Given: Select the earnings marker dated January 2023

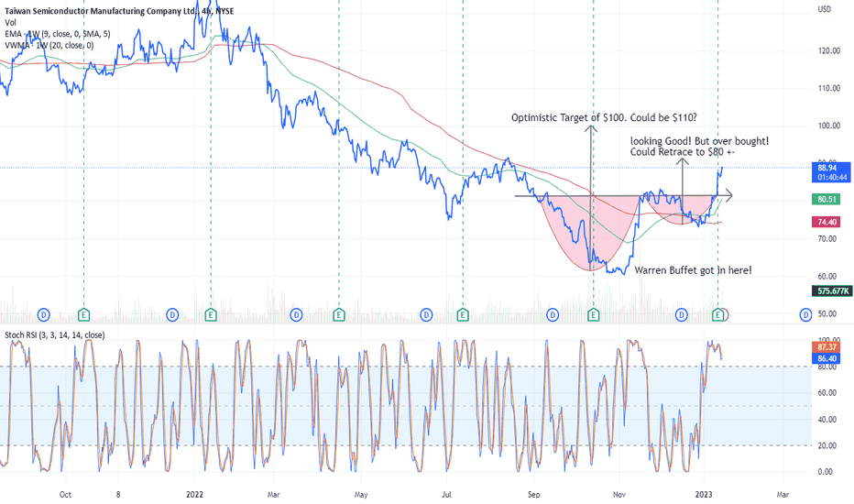Looking at the screenshot, I should (x=718, y=314).
